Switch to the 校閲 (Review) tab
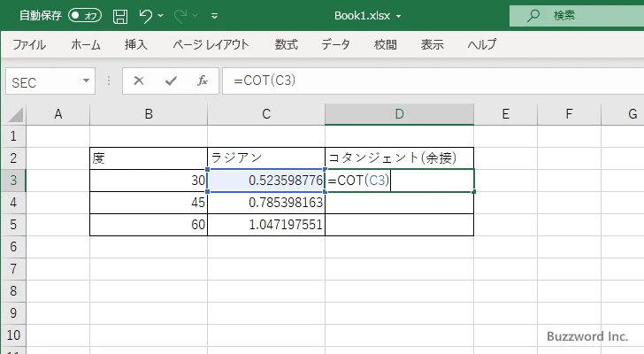Screen dimensions: 644x354 [386, 44]
